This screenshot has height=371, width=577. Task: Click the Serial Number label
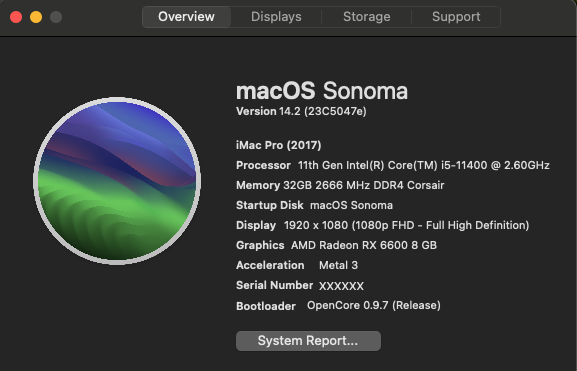275,285
